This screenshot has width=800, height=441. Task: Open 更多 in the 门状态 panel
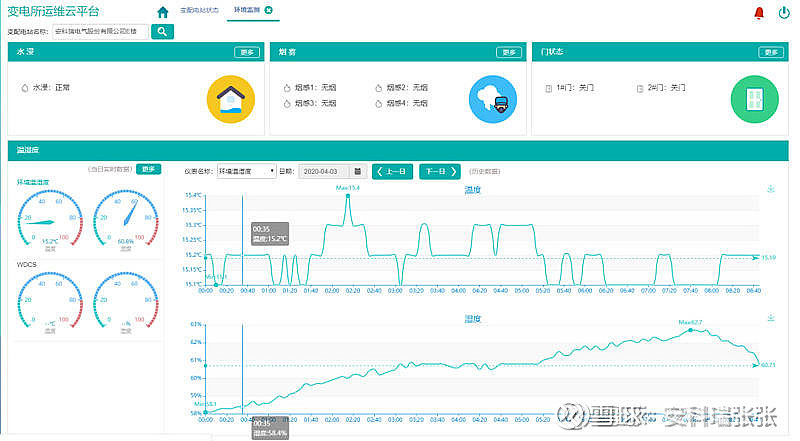[771, 52]
